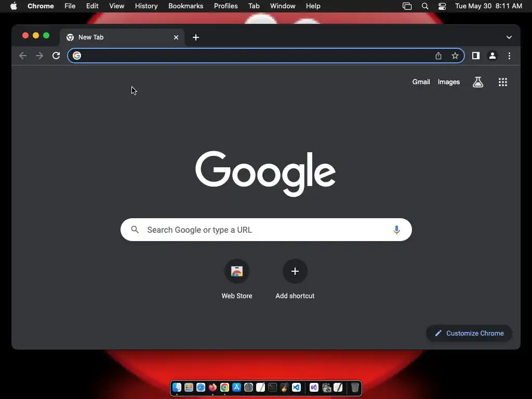This screenshot has width=532, height=399.
Task: Click the magnifier icon in search box
Action: coord(135,230)
